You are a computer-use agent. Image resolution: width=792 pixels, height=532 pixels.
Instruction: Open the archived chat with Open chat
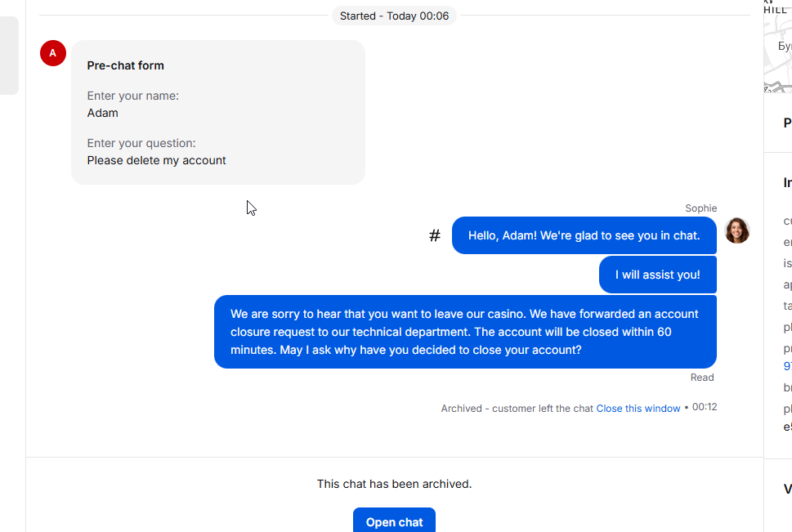click(x=394, y=521)
